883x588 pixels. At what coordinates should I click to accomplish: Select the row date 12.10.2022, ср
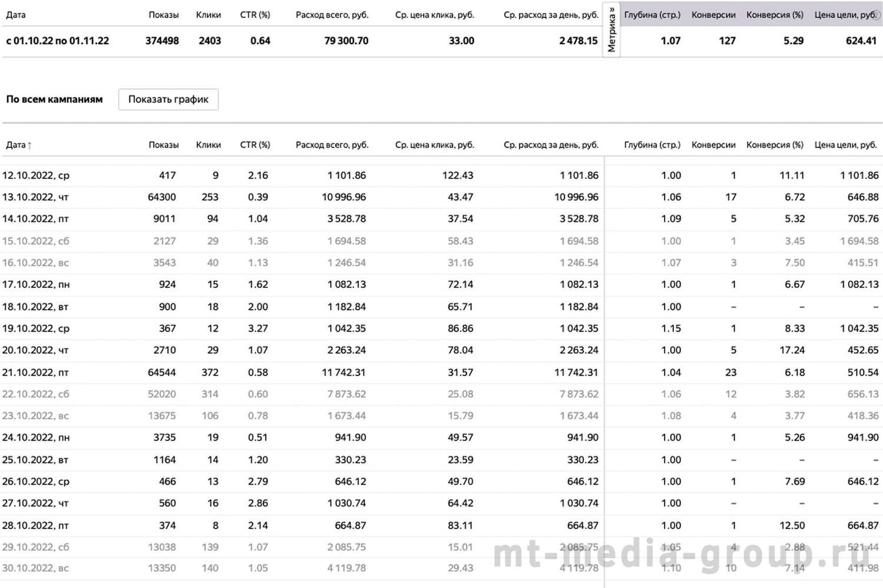(x=35, y=175)
